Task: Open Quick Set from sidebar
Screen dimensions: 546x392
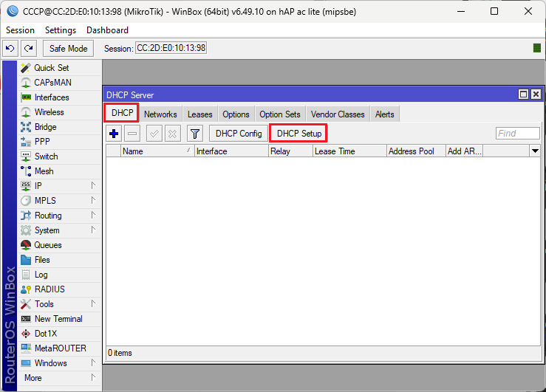Action: [x=60, y=68]
